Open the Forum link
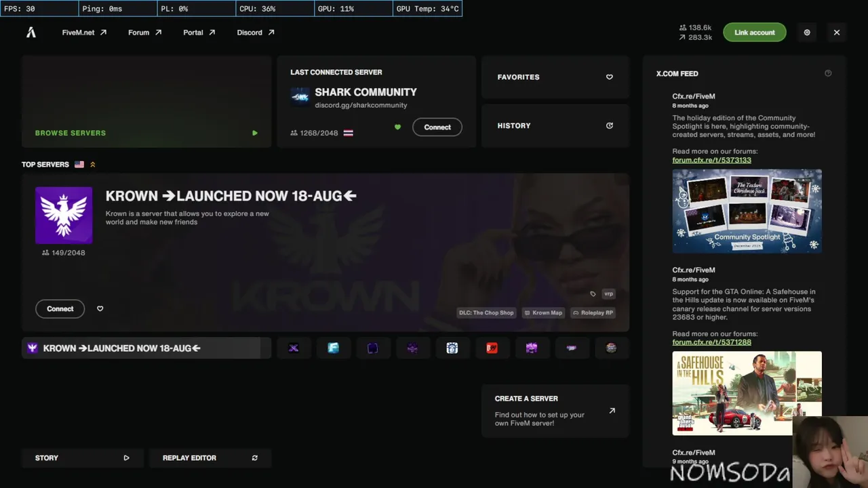This screenshot has width=868, height=488. click(144, 33)
